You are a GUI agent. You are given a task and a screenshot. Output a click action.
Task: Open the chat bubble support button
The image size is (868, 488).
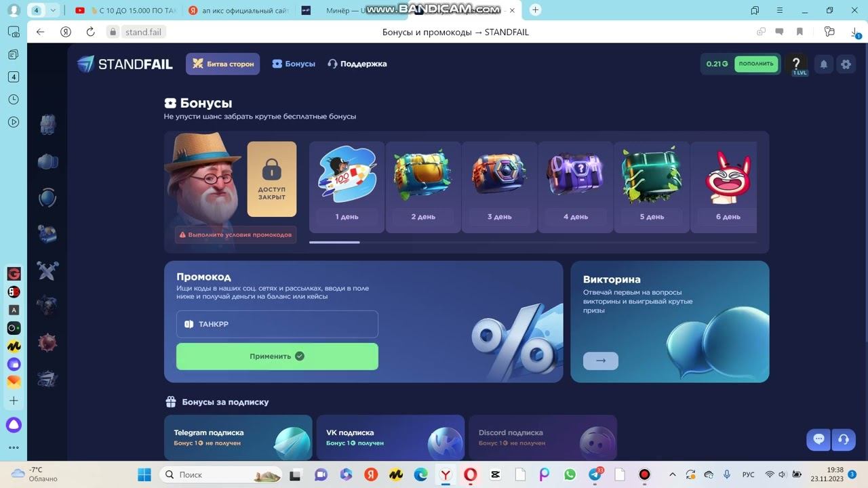click(818, 439)
